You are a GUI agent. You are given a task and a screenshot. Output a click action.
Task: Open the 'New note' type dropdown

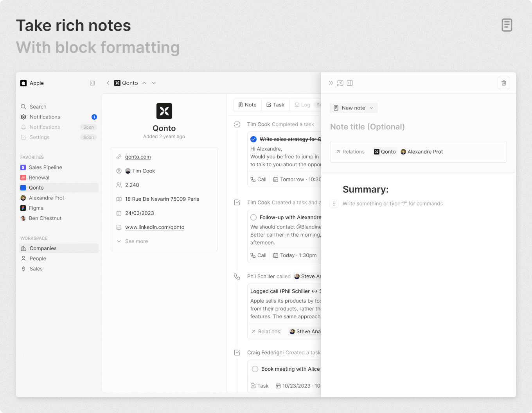click(354, 108)
